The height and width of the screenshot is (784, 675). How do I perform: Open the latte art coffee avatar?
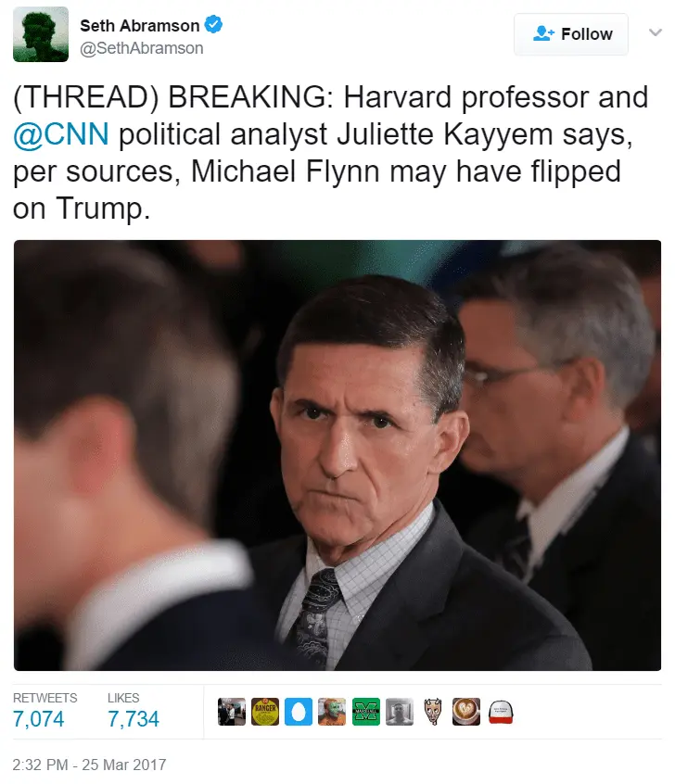[466, 712]
